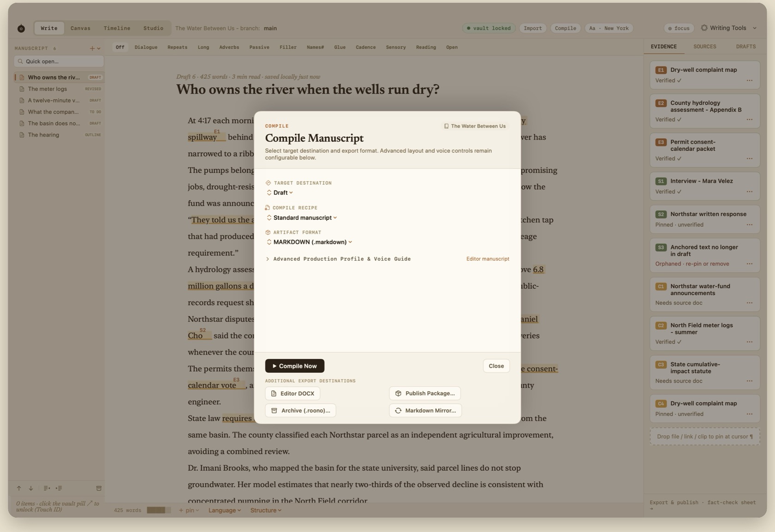Viewport: 775px width, 532px height.
Task: Click the add document plus icon in Manuscript header
Action: tap(92, 48)
